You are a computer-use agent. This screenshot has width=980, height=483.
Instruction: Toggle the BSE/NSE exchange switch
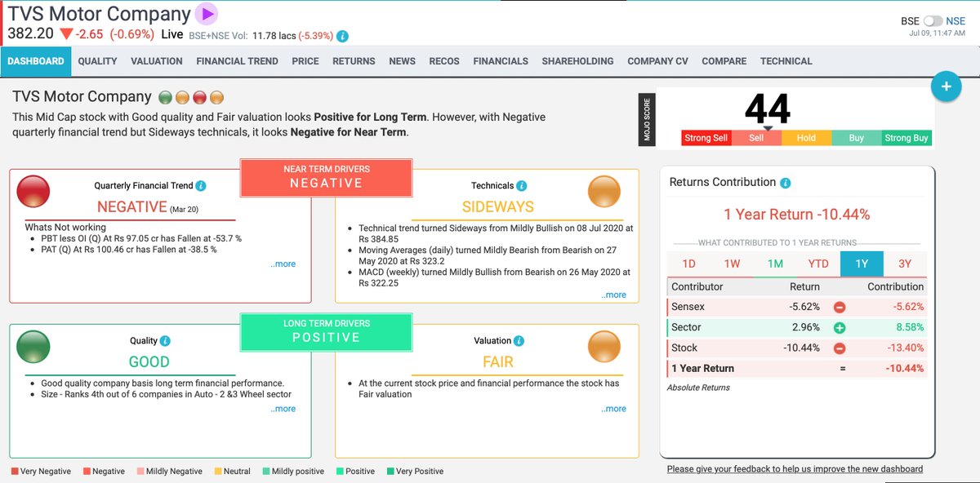tap(933, 21)
